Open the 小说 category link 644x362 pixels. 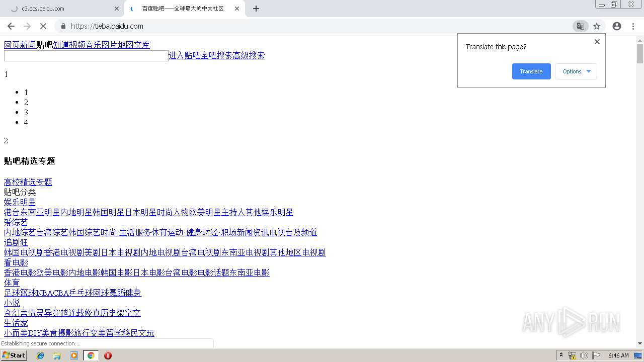point(12,303)
